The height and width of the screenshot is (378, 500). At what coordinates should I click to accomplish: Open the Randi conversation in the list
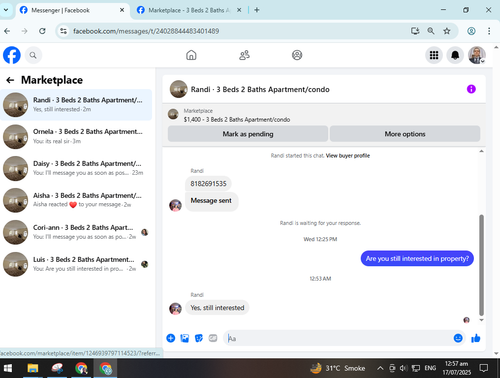tap(76, 105)
